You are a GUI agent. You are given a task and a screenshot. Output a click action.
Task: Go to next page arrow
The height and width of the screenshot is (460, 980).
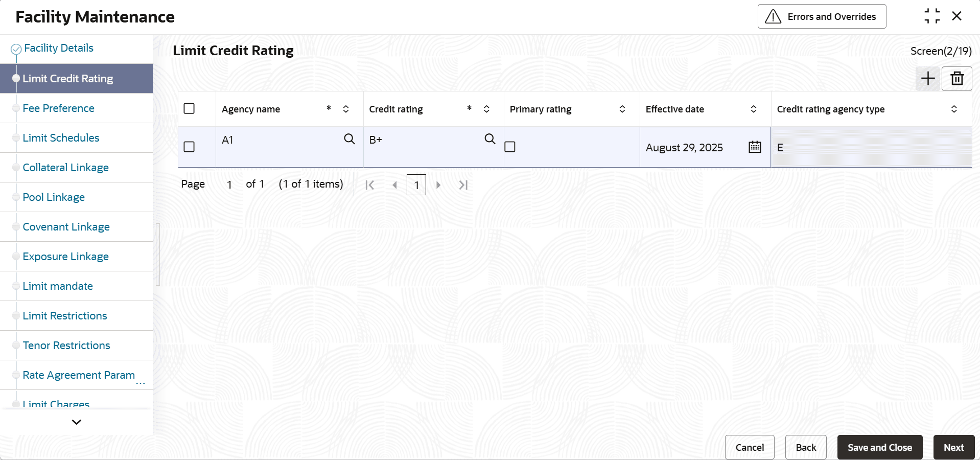[x=438, y=185]
